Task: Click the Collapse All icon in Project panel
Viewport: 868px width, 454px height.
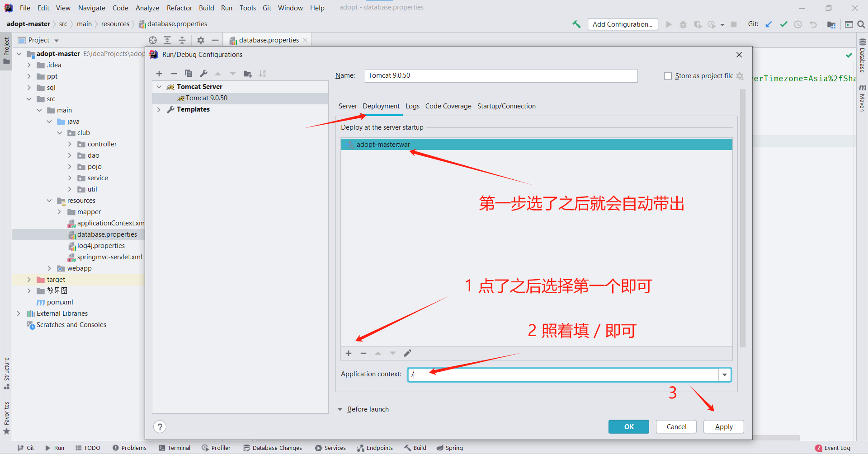Action: [182, 40]
